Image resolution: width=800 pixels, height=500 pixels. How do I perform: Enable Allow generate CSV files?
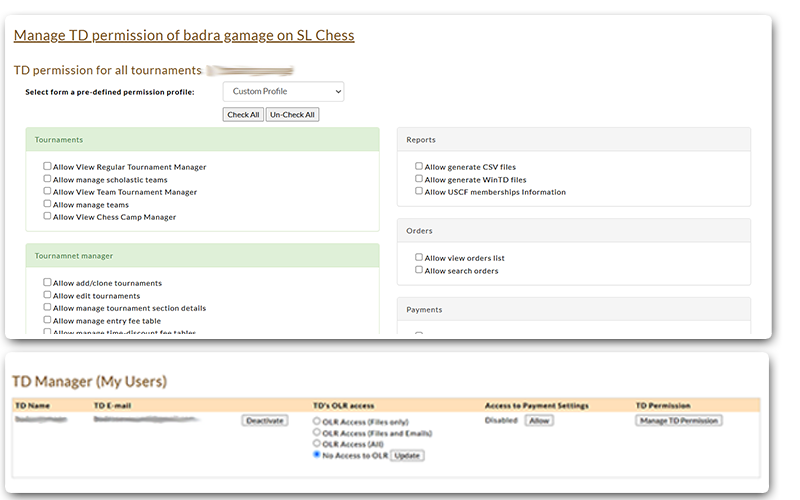[419, 167]
